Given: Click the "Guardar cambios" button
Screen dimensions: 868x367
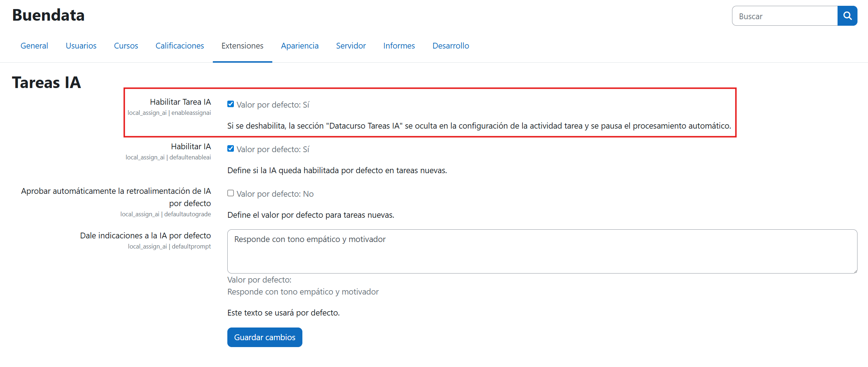Looking at the screenshot, I should tap(264, 337).
